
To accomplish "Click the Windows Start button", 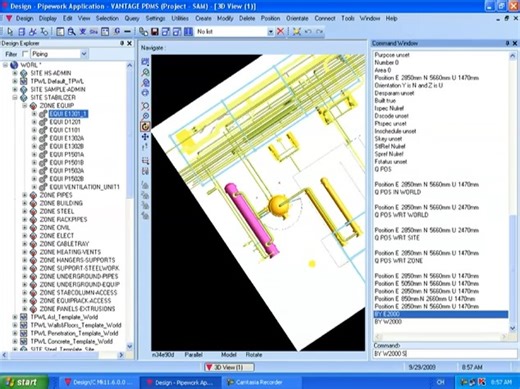I will 24,382.
